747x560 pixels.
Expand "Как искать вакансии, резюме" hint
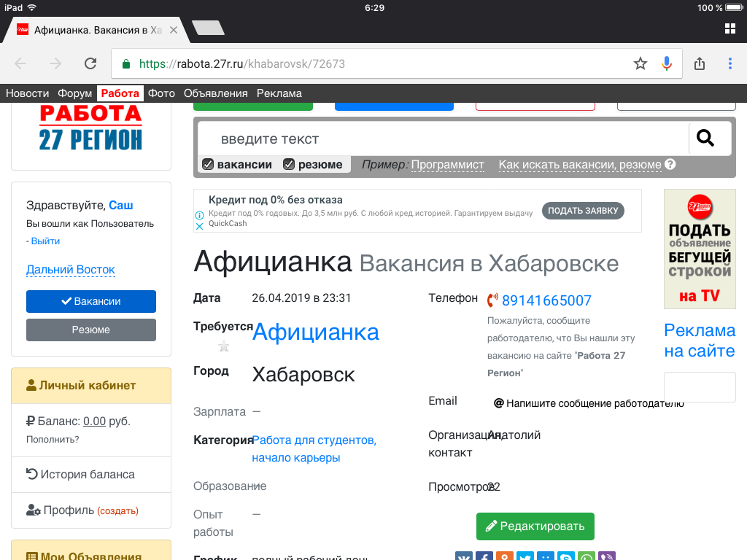(580, 165)
